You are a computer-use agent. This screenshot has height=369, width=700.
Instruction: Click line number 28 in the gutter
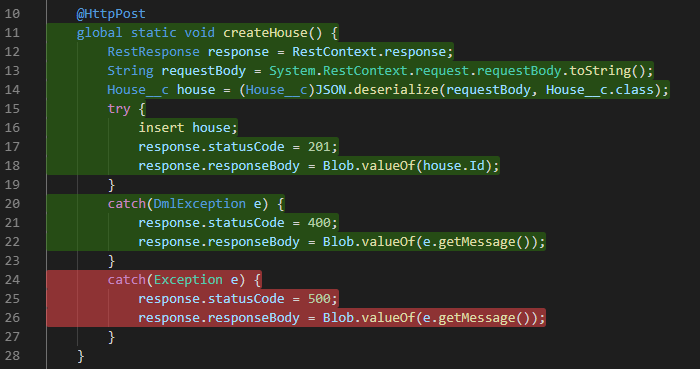coord(12,356)
